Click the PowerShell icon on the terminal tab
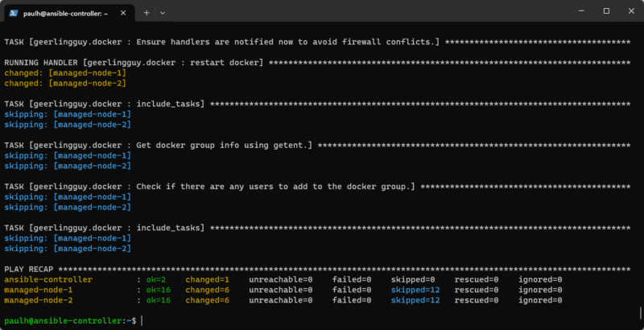The width and height of the screenshot is (644, 330). tap(12, 13)
